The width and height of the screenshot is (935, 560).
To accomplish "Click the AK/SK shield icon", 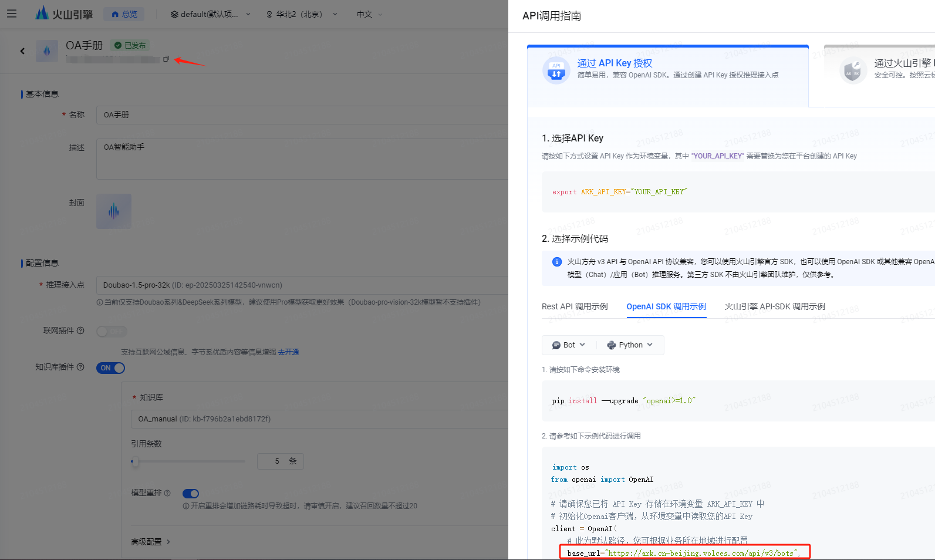I will [x=853, y=70].
